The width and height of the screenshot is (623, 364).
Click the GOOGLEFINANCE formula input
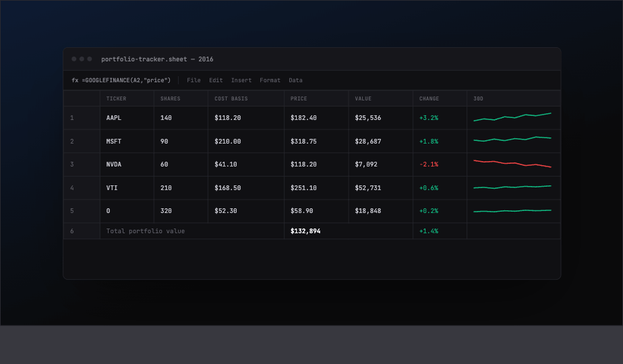[x=126, y=80]
